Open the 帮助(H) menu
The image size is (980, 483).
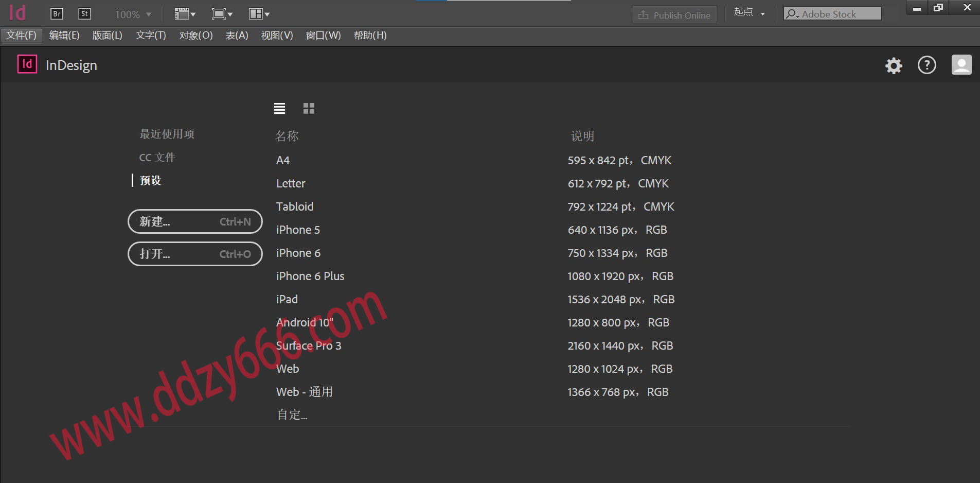pyautogui.click(x=370, y=35)
